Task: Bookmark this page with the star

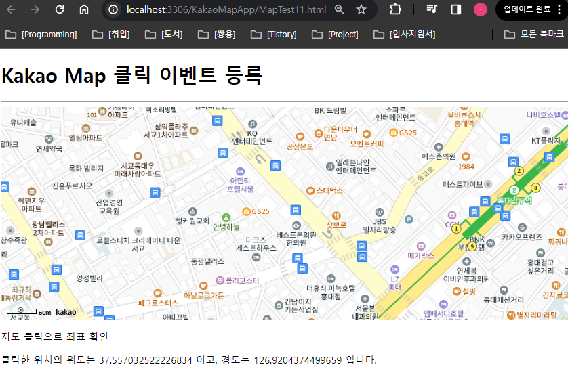Action: [361, 9]
